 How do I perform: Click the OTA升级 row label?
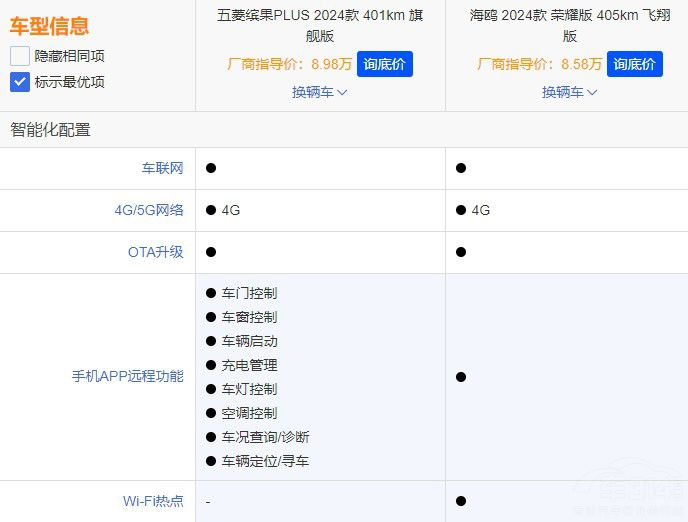point(155,252)
